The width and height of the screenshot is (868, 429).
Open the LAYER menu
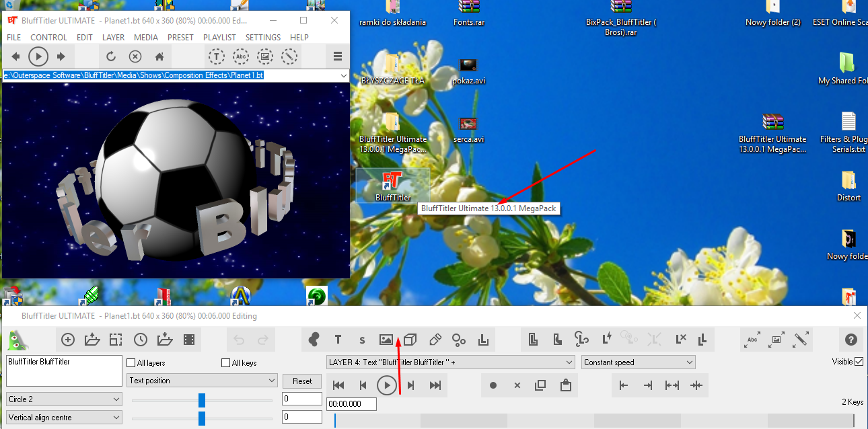point(113,38)
